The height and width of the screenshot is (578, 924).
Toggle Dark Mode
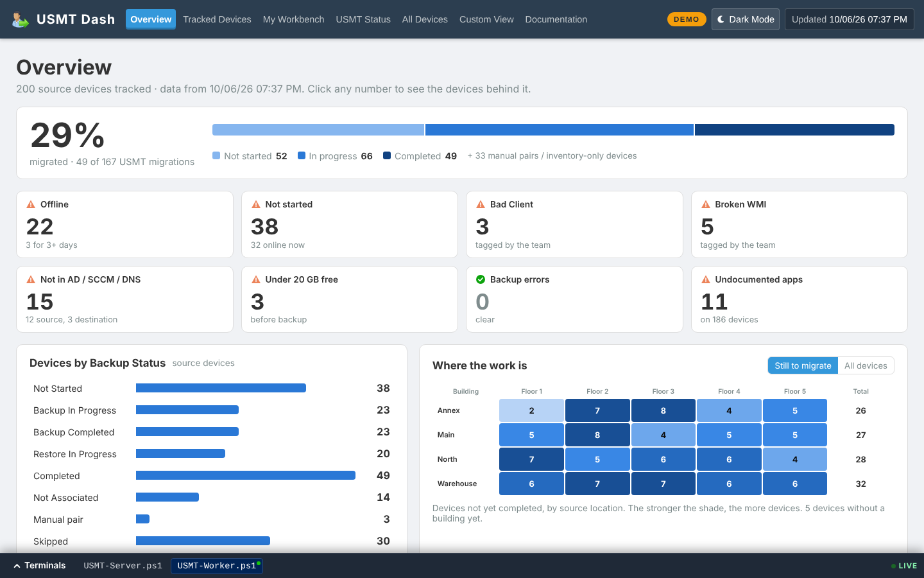(x=746, y=19)
